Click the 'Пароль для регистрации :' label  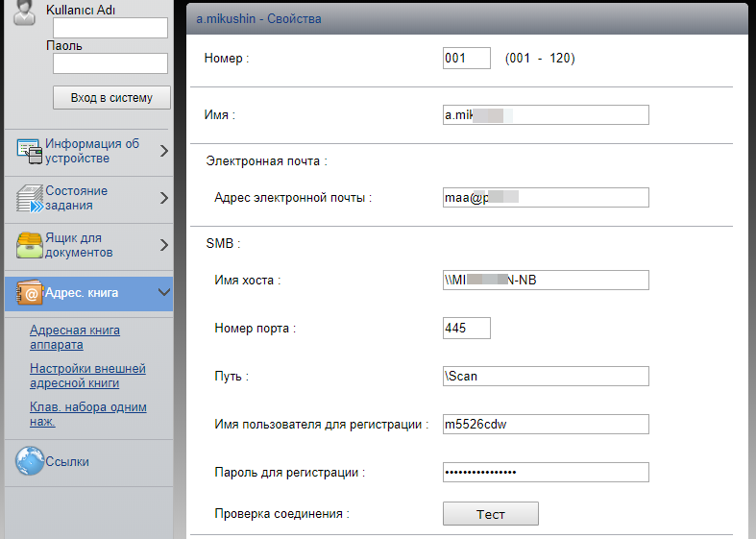(290, 473)
